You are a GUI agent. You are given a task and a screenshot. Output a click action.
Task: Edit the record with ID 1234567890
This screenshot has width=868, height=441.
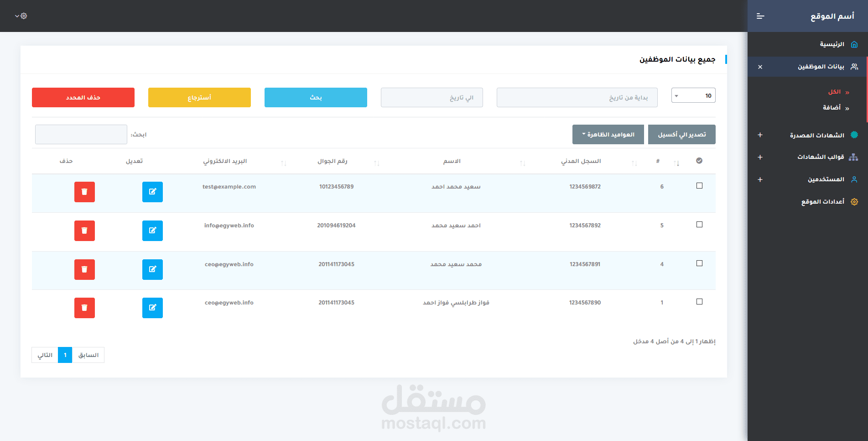(x=152, y=308)
